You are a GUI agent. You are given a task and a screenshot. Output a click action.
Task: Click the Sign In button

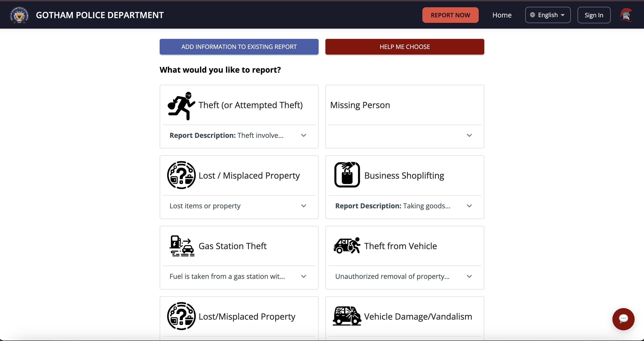pyautogui.click(x=594, y=15)
